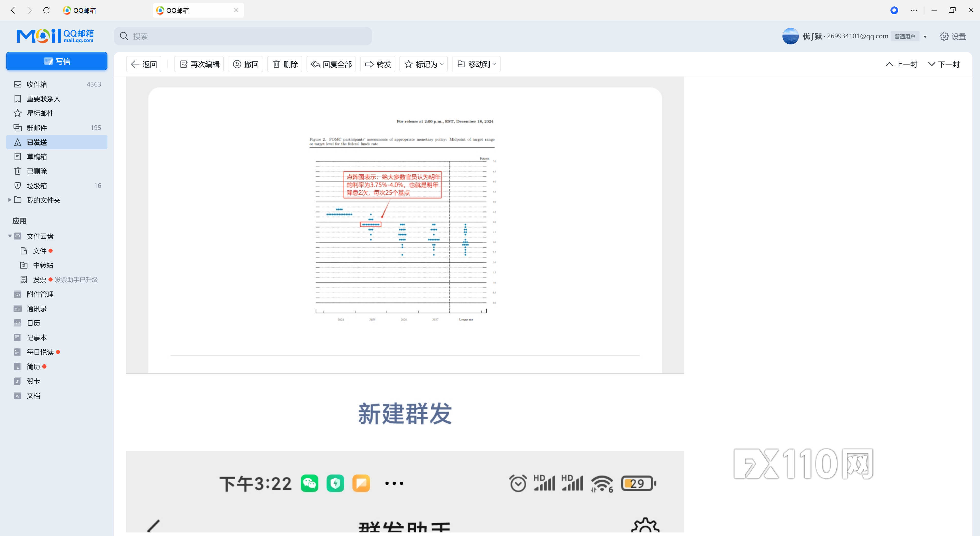Select the 已发送 sent folder
The image size is (980, 536).
tap(57, 142)
